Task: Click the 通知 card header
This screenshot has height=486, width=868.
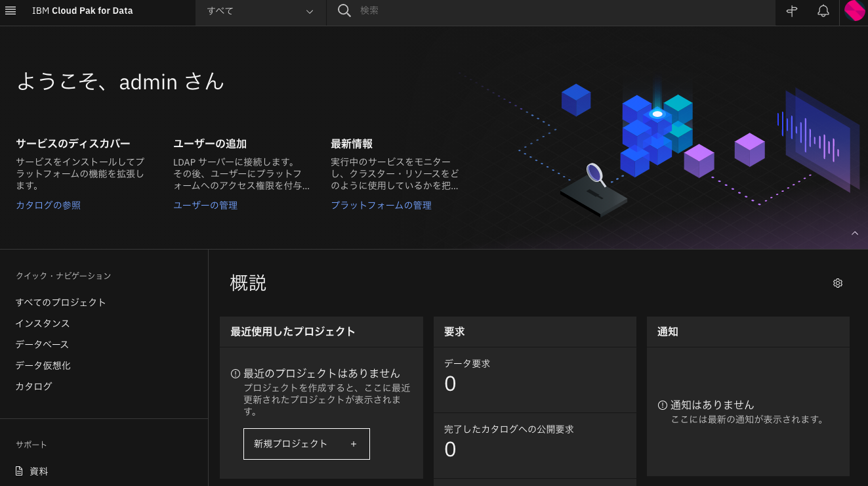Action: (x=748, y=332)
